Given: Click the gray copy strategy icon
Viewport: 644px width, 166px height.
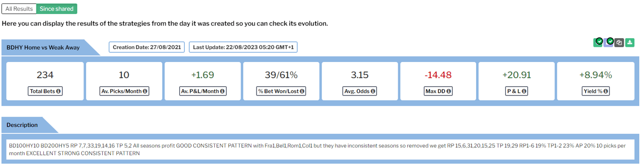Looking at the screenshot, I should tap(619, 42).
